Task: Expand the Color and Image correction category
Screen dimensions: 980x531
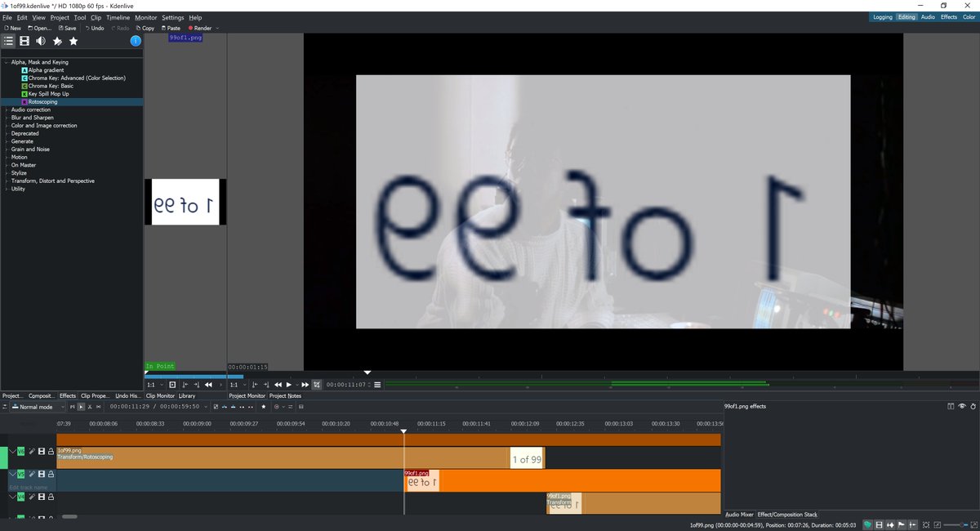Action: [x=6, y=126]
